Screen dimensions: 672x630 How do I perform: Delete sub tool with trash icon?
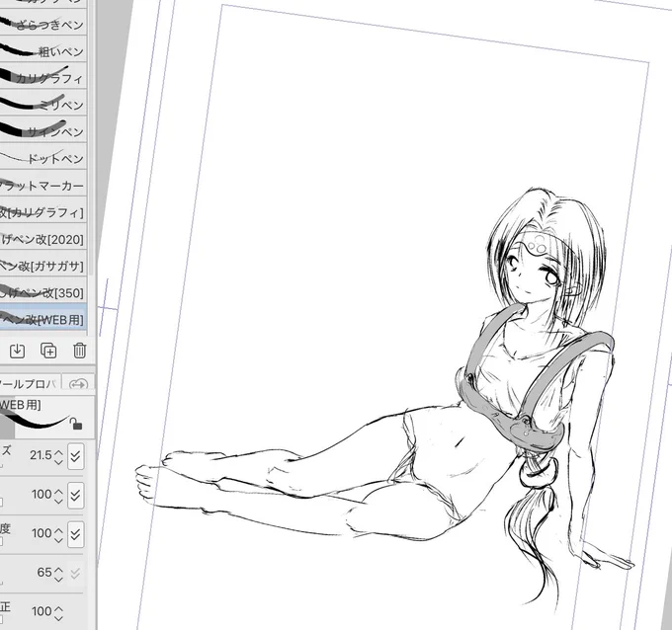(80, 351)
